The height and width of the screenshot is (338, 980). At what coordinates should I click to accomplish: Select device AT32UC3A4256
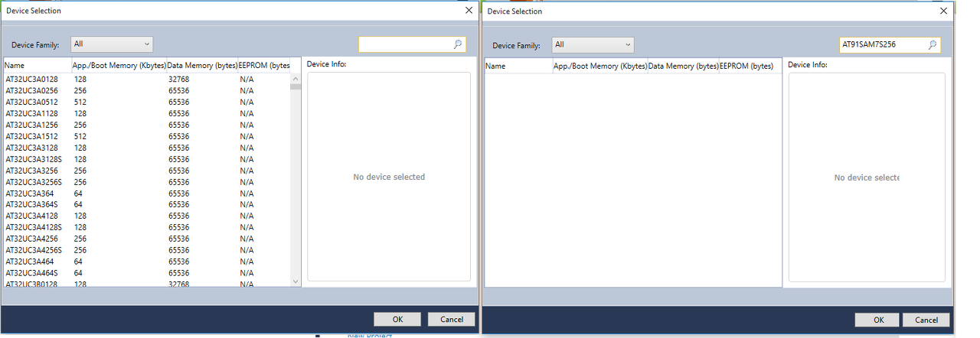coord(145,239)
